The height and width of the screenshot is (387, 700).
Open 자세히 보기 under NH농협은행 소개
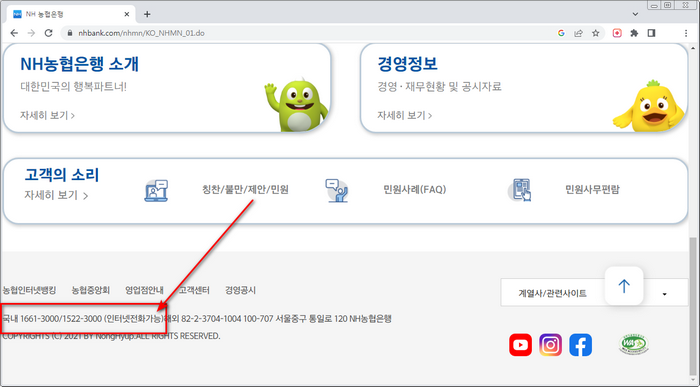(x=47, y=115)
